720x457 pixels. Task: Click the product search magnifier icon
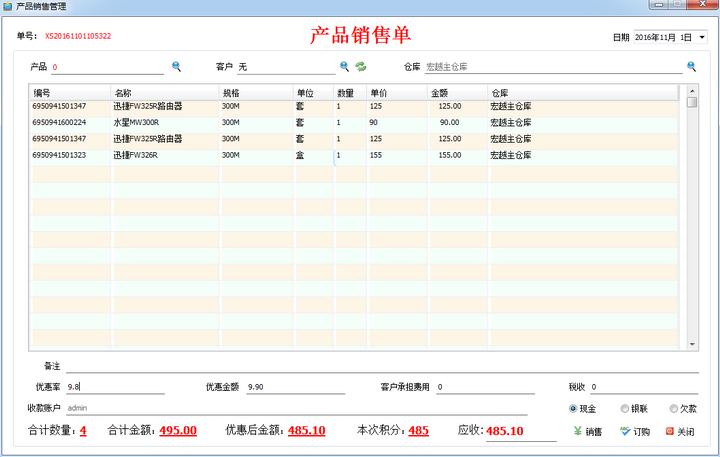coord(176,67)
